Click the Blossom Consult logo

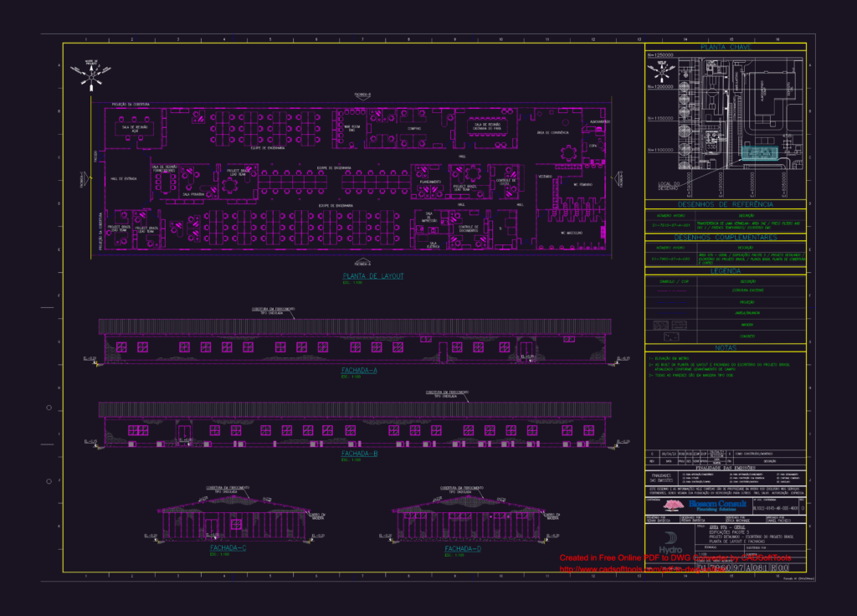(x=703, y=505)
